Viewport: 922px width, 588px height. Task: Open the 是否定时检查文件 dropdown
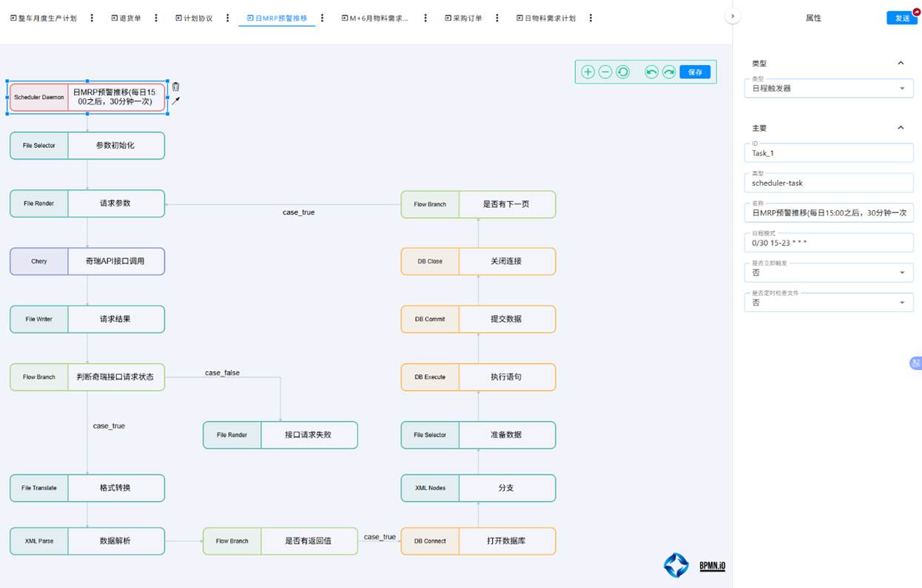click(829, 303)
